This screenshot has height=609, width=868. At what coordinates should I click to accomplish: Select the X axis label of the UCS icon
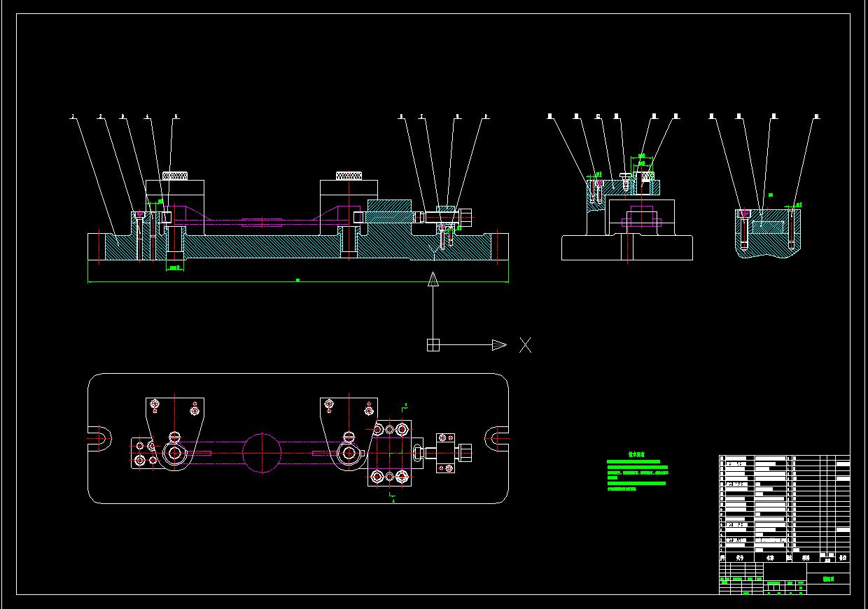pyautogui.click(x=525, y=344)
